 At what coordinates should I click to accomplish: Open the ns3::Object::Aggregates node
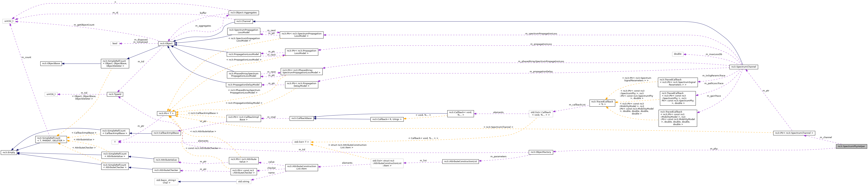click(244, 13)
